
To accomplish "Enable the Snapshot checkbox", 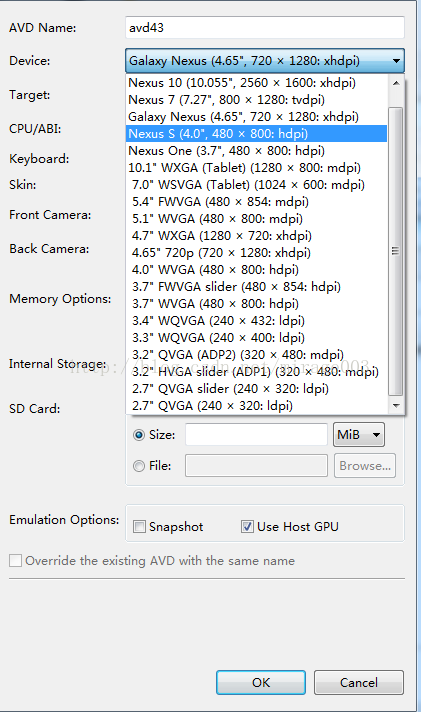I will (139, 527).
